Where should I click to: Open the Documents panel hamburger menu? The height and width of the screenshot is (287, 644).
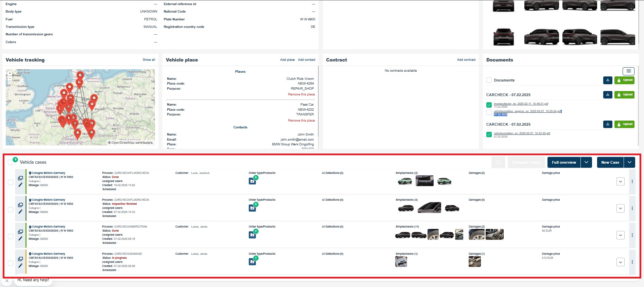(x=628, y=71)
